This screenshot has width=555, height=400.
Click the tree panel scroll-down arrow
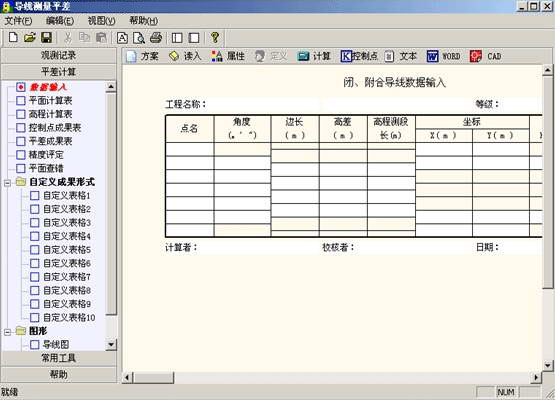tap(111, 344)
